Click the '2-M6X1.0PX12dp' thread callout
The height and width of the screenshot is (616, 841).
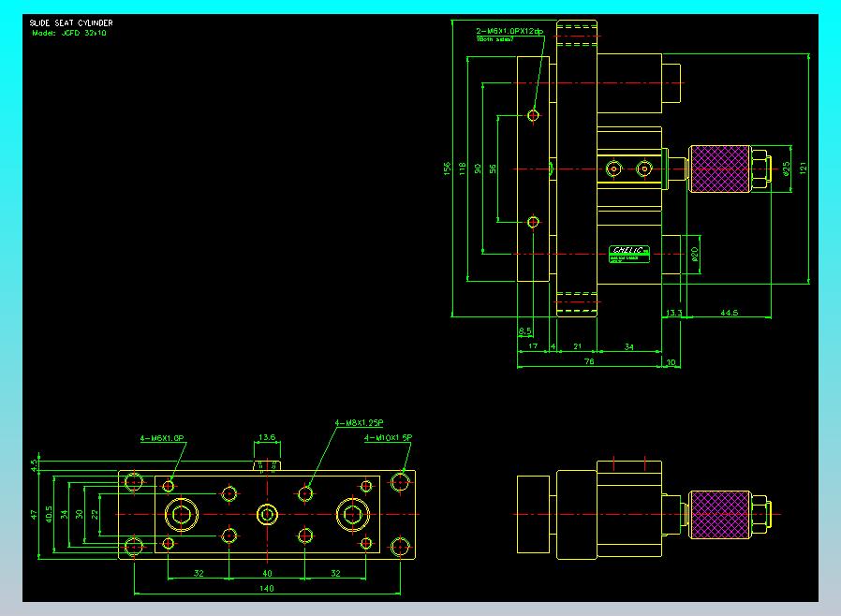click(509, 31)
